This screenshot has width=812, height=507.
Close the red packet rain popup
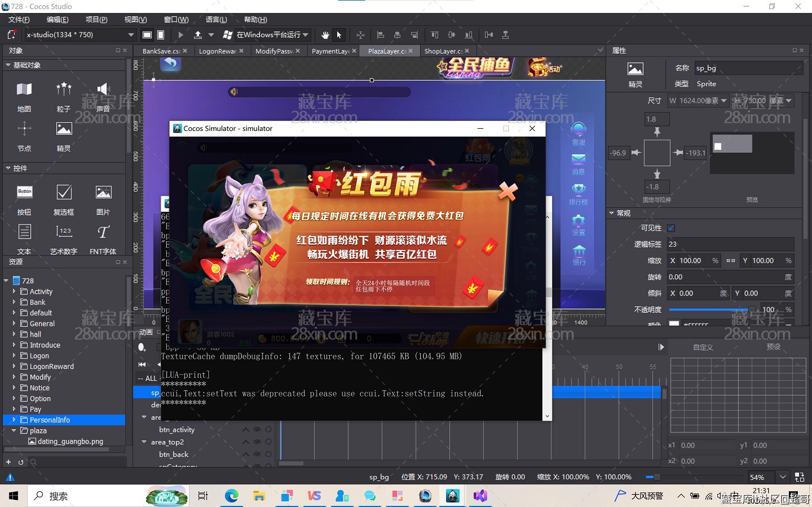point(508,191)
